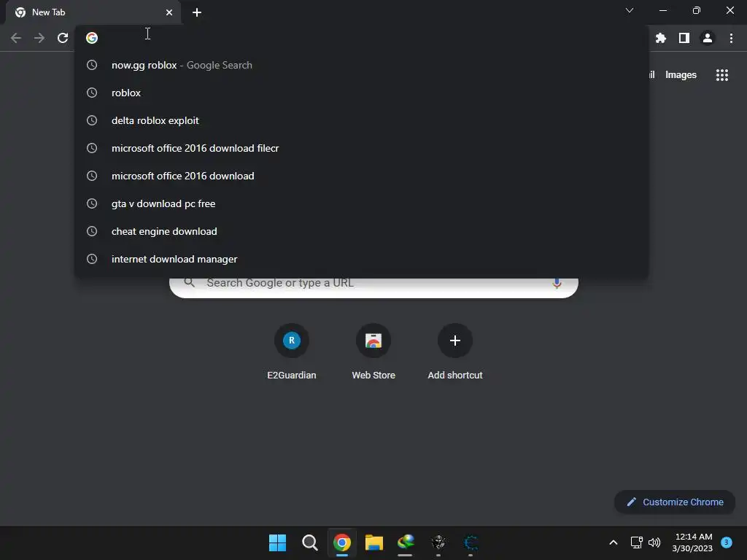Pick 'microsoft office 2016 download filecr' suggestion
This screenshot has width=747, height=560.
coord(361,148)
